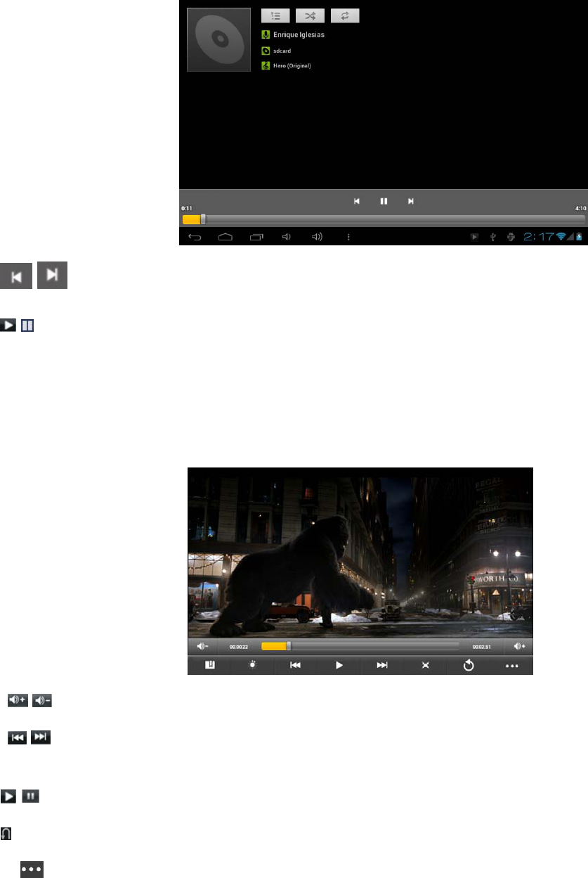Decrease volume in the video player
Image resolution: width=588 pixels, height=878 pixels.
(204, 646)
